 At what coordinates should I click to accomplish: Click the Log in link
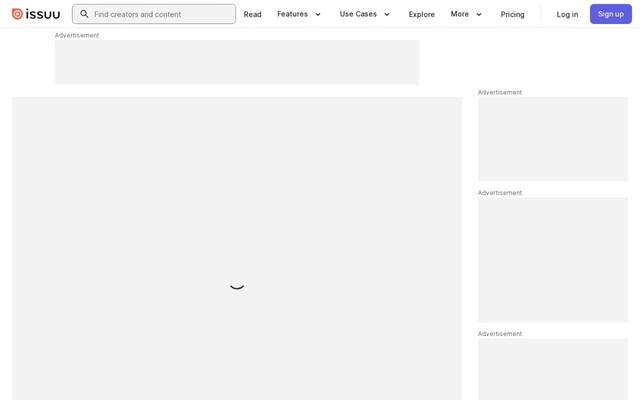pyautogui.click(x=567, y=14)
